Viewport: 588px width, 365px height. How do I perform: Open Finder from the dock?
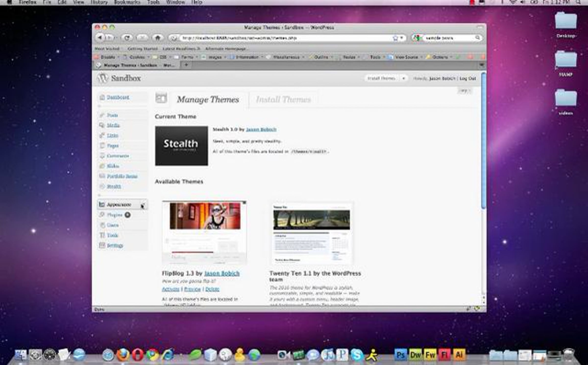(21, 355)
